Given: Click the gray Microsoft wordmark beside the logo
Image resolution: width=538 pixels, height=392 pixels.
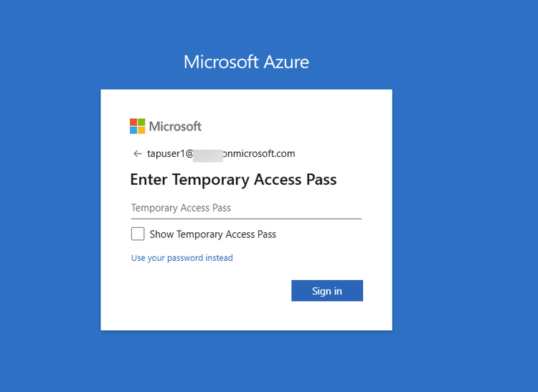Looking at the screenshot, I should 175,127.
